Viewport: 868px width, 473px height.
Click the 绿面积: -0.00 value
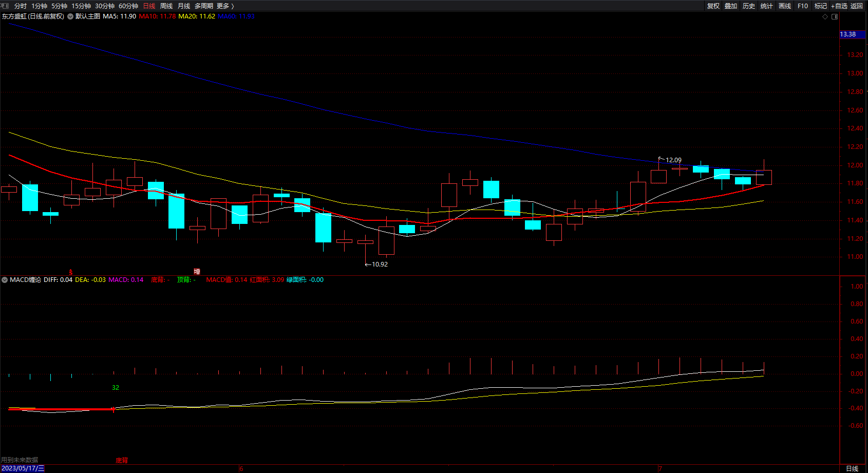tap(305, 280)
